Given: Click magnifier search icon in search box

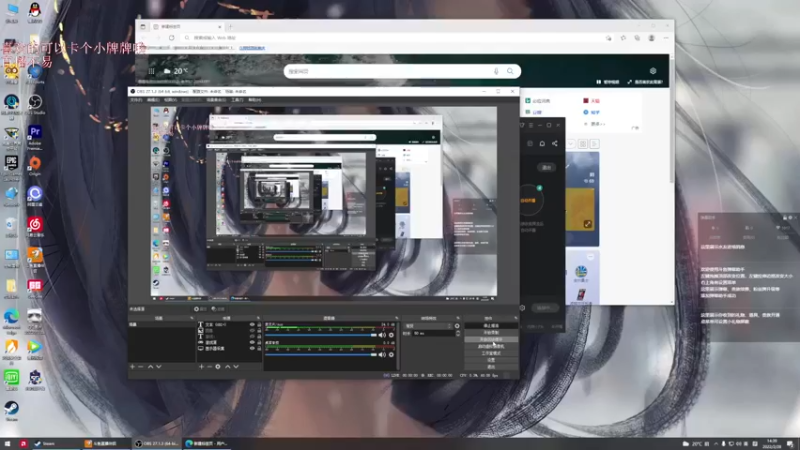Looking at the screenshot, I should (x=510, y=71).
